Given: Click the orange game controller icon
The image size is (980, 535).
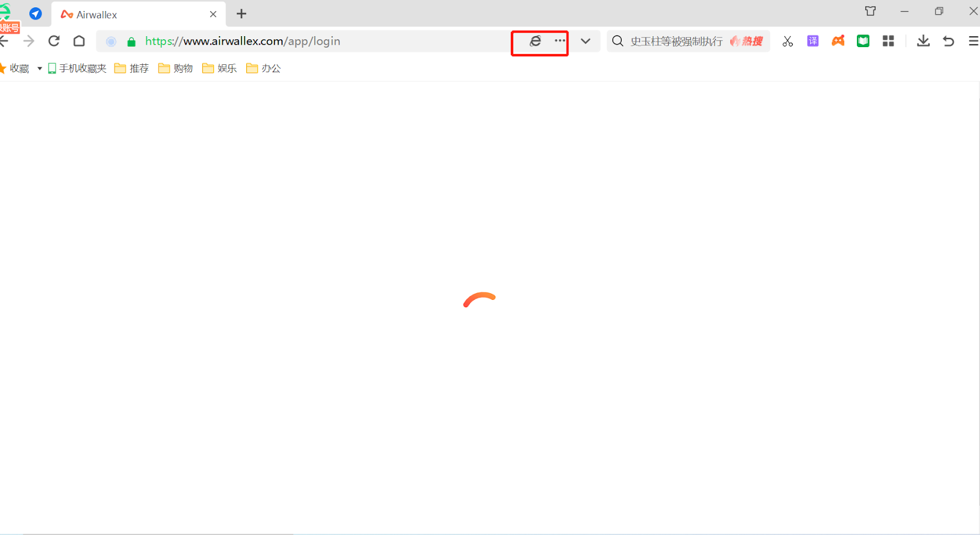Looking at the screenshot, I should [x=838, y=41].
